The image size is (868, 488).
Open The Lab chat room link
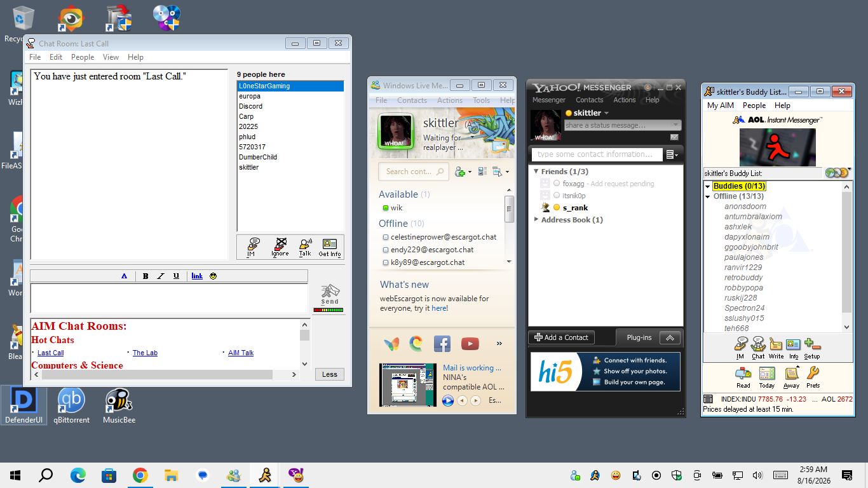point(145,353)
